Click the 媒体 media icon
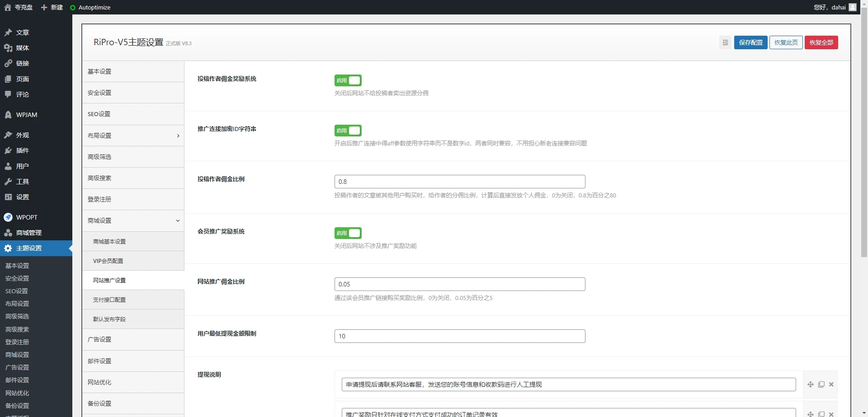 pos(8,48)
